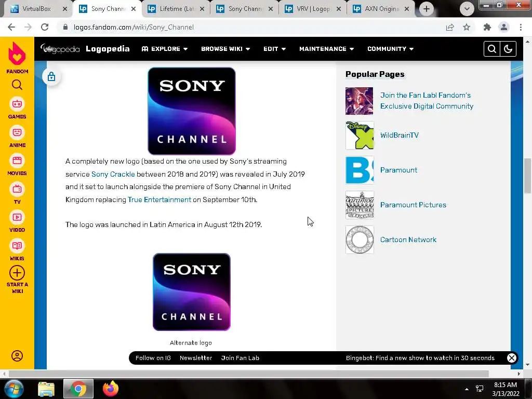Click the Logopedia wiki title text

pos(108,49)
